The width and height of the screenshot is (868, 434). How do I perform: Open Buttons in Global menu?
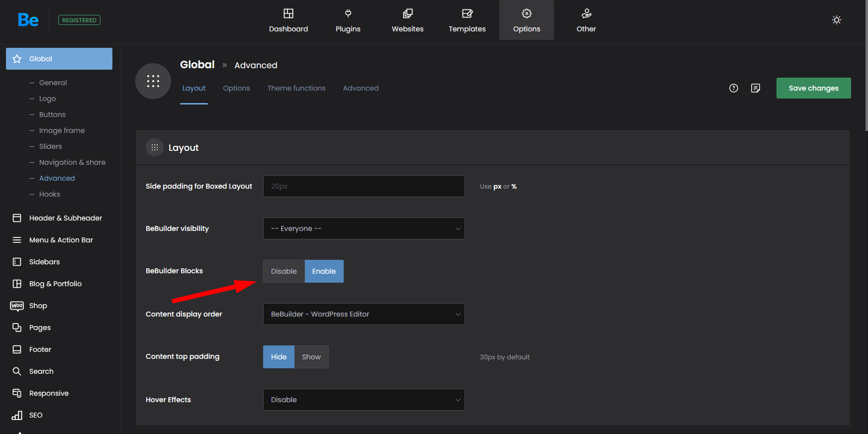(52, 114)
